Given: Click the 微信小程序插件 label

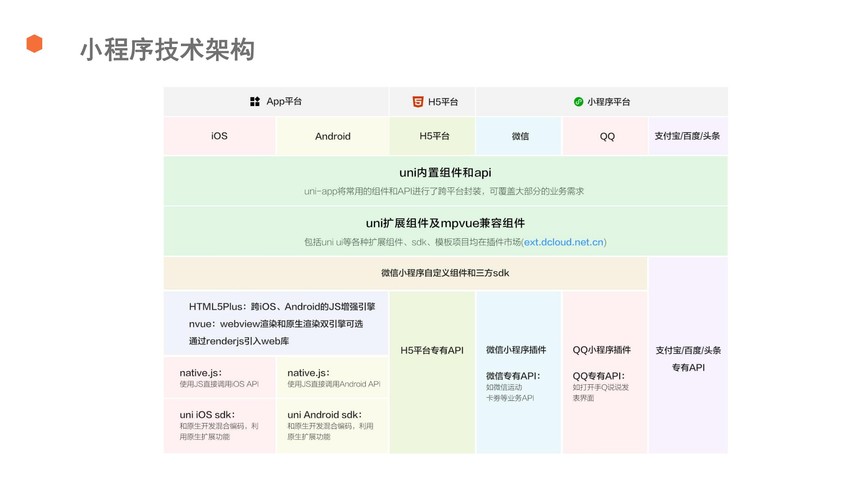Looking at the screenshot, I should click(516, 350).
